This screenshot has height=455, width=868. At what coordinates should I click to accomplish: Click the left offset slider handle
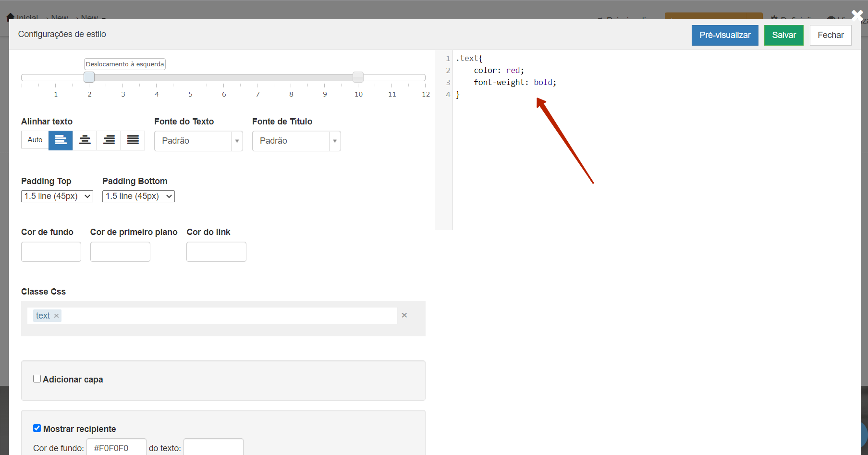(x=89, y=77)
